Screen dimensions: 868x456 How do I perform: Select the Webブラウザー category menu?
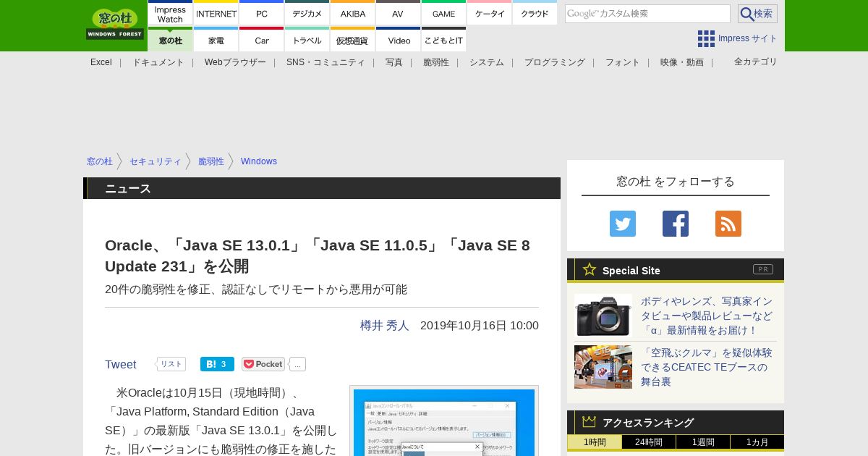click(x=235, y=62)
